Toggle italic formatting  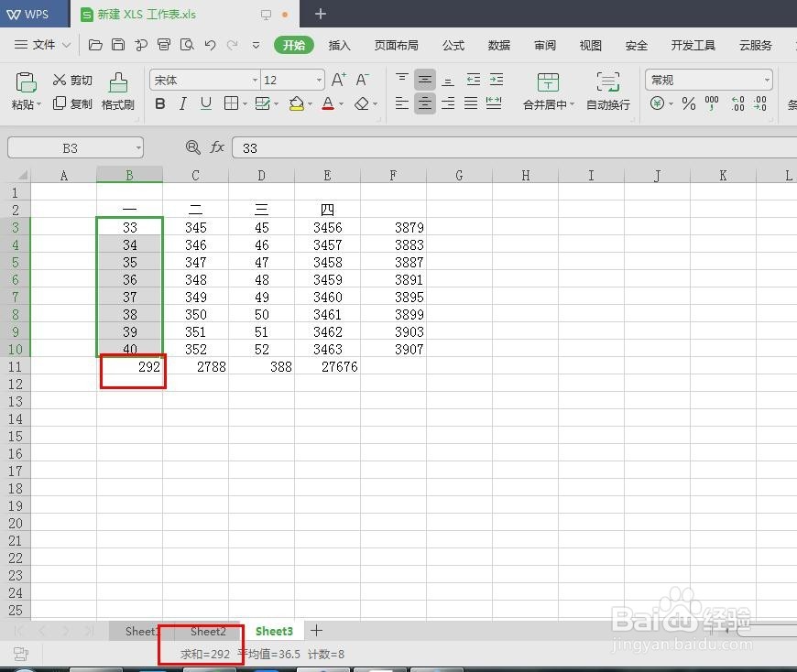pos(182,103)
